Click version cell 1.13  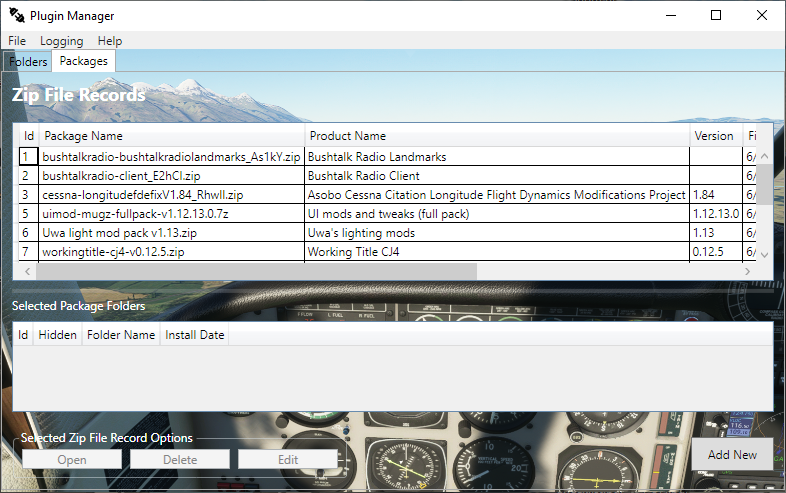[716, 233]
